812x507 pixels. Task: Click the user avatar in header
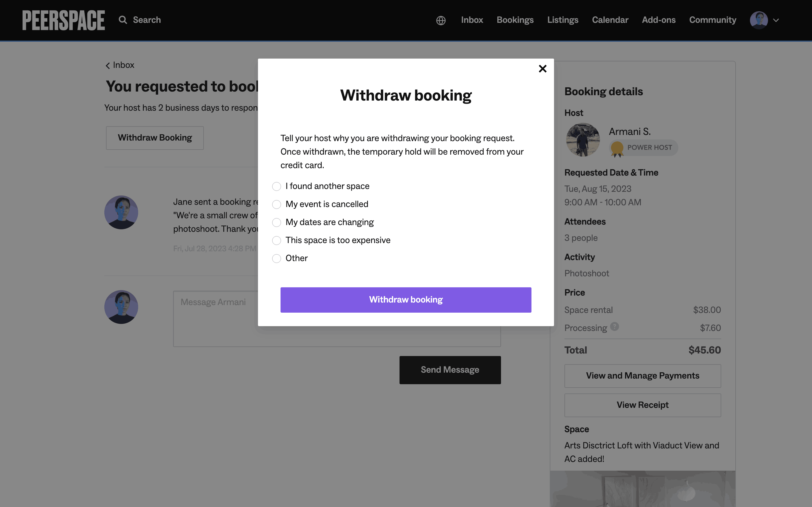(759, 20)
